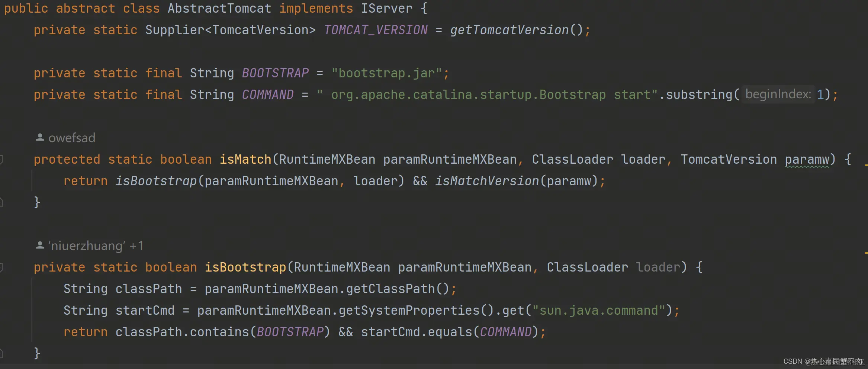Screen dimensions: 868x369
Task: Click the author icon beside 'niuerzhuang'
Action: click(x=40, y=246)
